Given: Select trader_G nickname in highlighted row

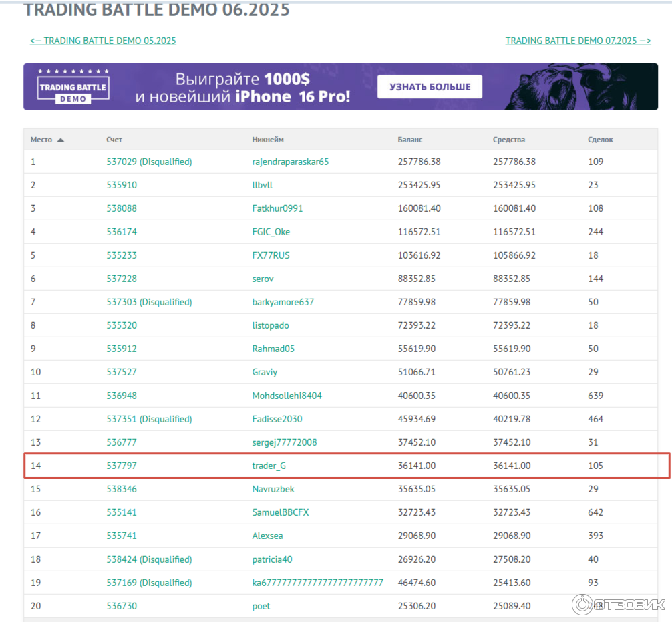Looking at the screenshot, I should tap(269, 466).
